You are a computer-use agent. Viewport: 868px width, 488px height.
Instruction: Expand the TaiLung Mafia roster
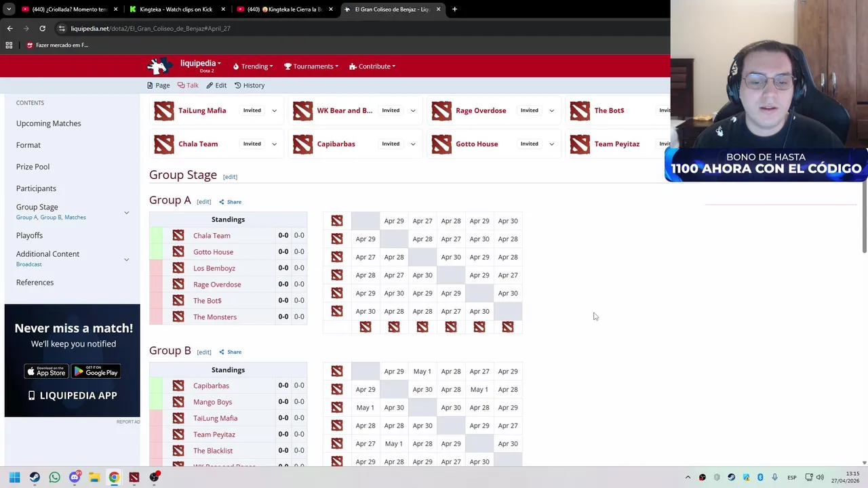tap(274, 110)
